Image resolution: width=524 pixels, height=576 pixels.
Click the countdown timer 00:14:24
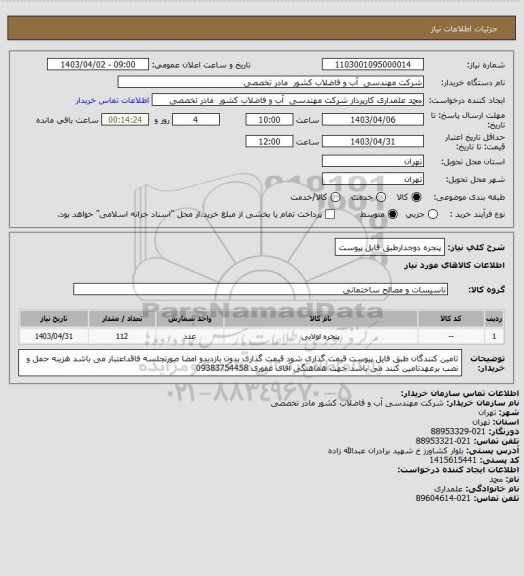[x=125, y=120]
